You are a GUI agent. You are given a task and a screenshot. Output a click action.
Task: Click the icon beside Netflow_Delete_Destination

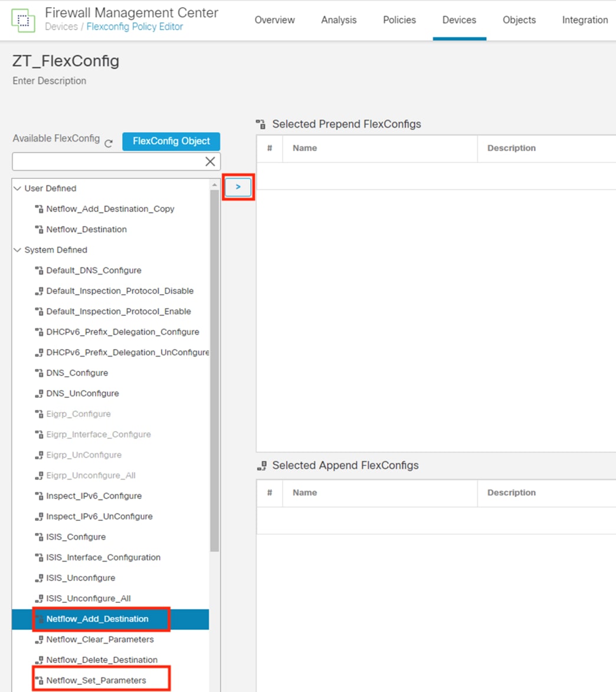pos(40,660)
